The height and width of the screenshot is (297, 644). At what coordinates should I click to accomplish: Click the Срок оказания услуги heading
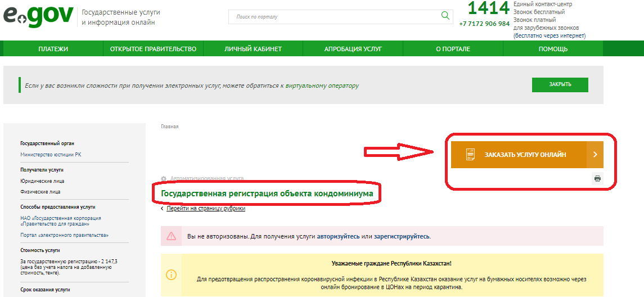click(x=45, y=290)
